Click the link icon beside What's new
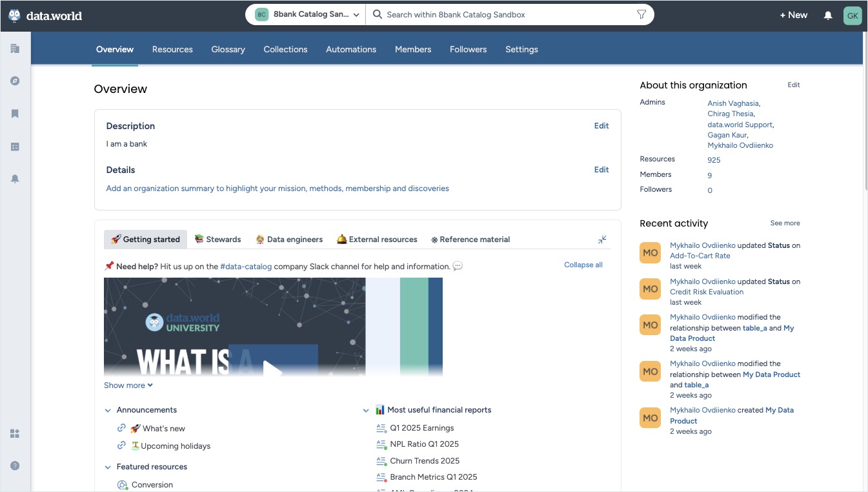Image resolution: width=868 pixels, height=492 pixels. point(121,428)
